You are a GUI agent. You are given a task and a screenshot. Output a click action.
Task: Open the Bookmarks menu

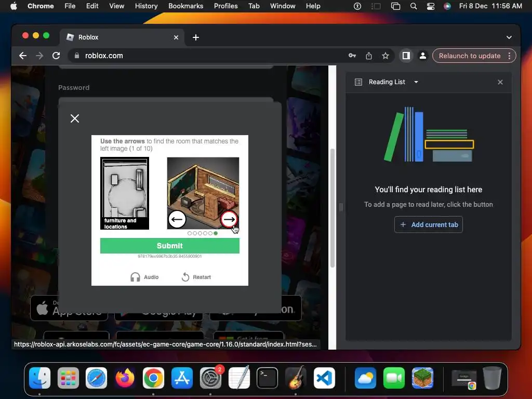coord(185,6)
